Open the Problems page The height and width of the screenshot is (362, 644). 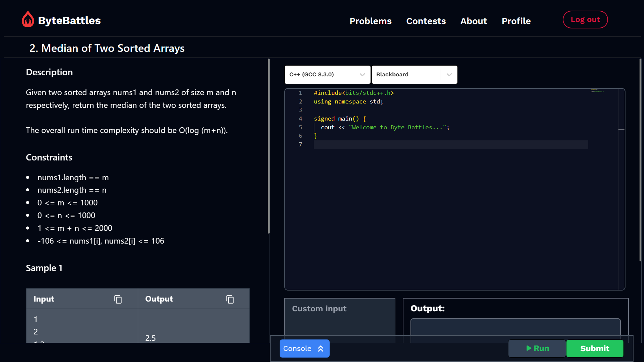pyautogui.click(x=370, y=21)
